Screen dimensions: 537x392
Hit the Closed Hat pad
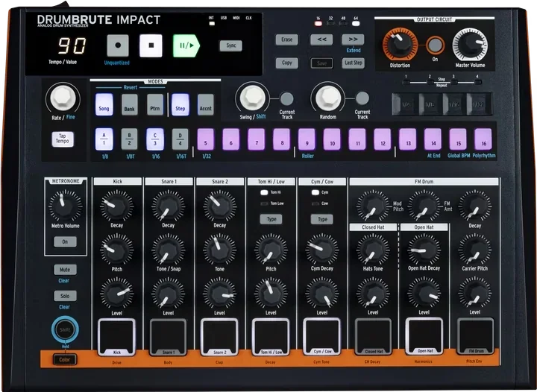[373, 337]
